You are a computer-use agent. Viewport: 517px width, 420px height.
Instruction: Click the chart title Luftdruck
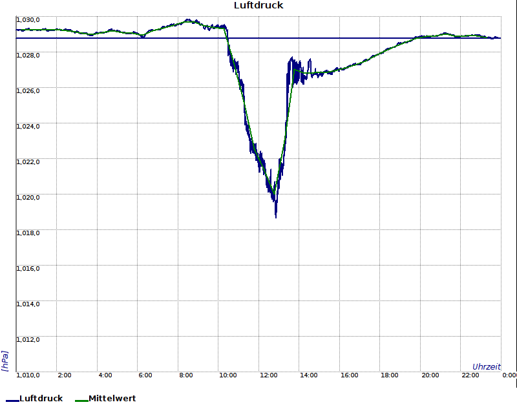[x=258, y=5]
